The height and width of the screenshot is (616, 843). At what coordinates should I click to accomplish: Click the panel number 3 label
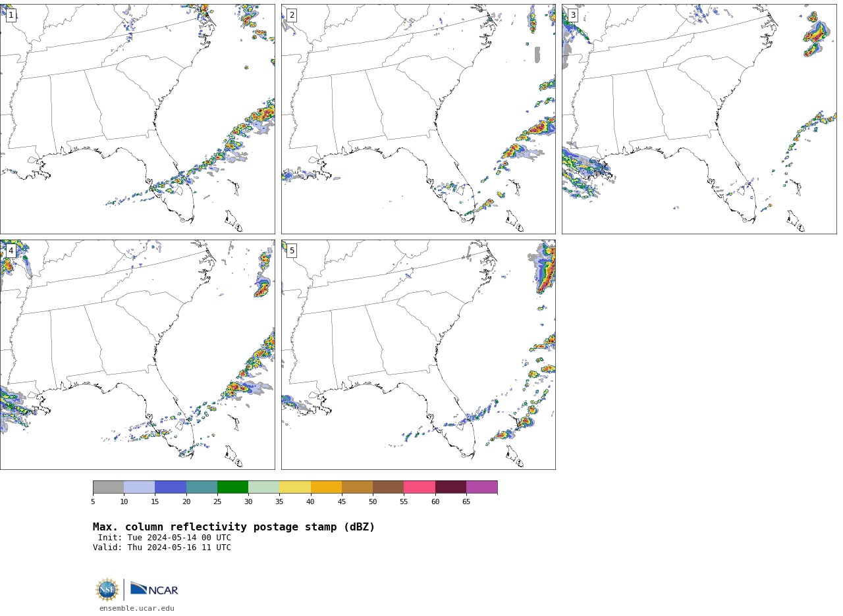pos(572,15)
